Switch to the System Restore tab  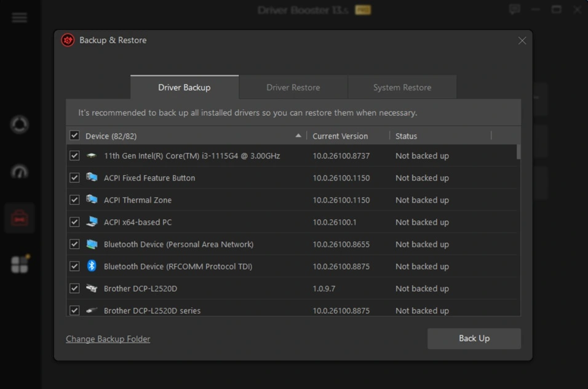(x=402, y=87)
